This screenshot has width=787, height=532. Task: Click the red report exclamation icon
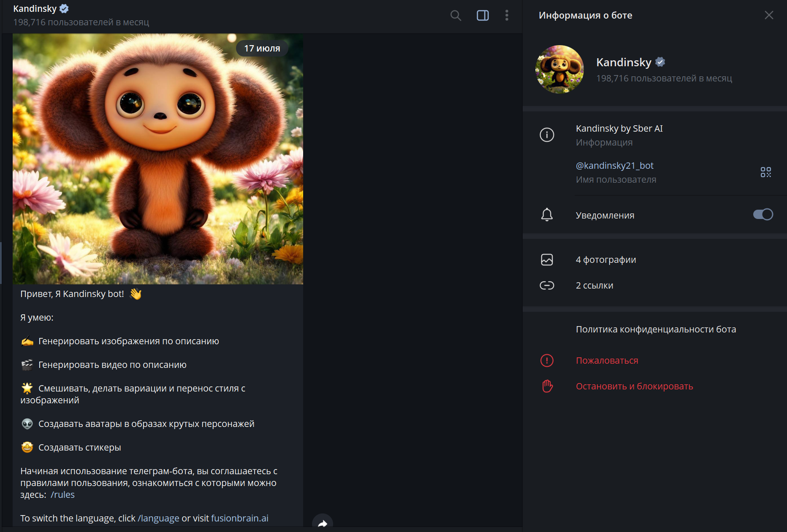point(547,360)
